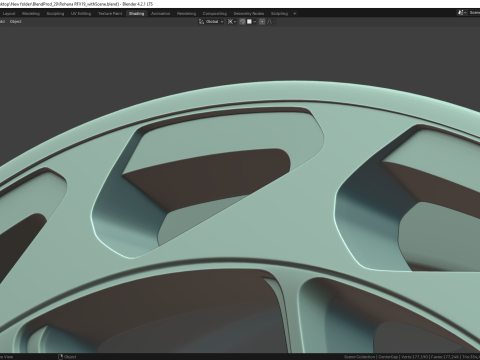Open the Modeling workspace tab

click(31, 14)
